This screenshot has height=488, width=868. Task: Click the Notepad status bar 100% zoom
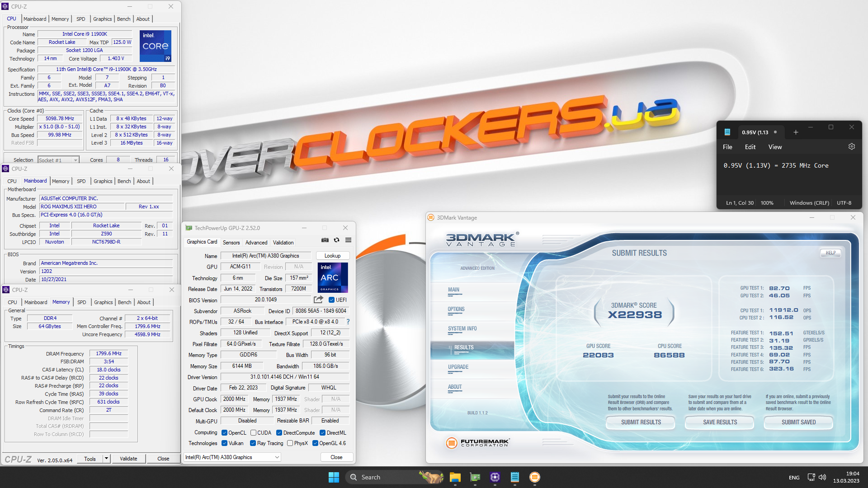(x=767, y=203)
